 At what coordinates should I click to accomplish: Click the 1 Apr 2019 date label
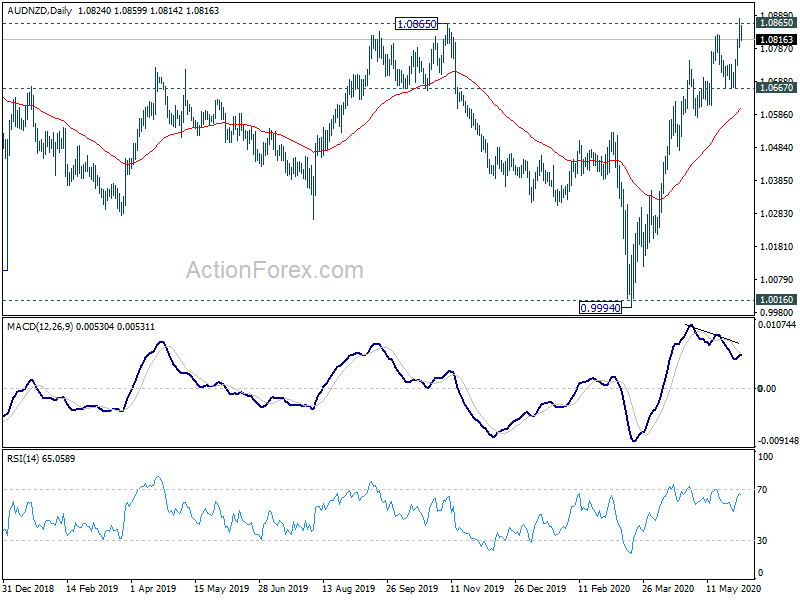click(x=154, y=588)
